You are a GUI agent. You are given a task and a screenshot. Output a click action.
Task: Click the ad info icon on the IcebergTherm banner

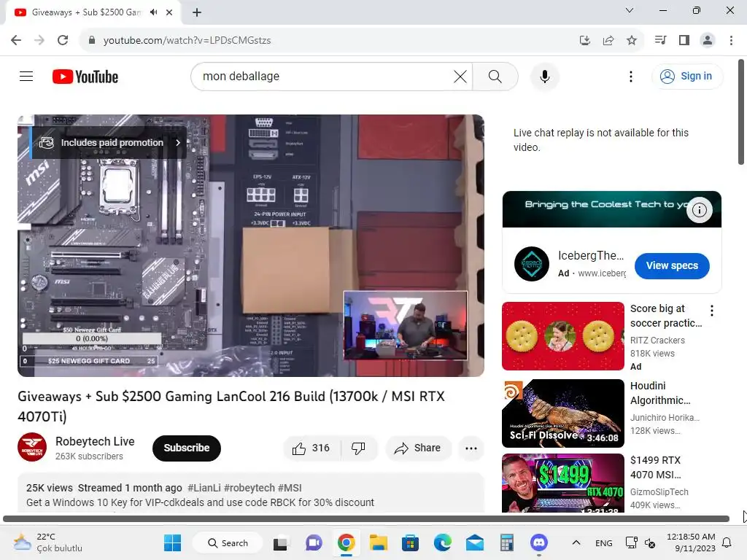point(699,209)
